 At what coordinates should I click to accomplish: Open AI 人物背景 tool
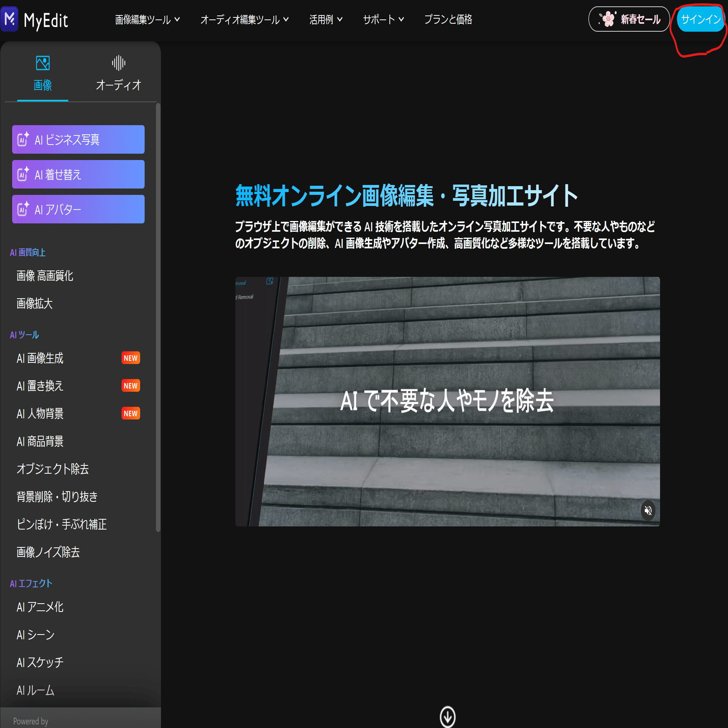40,414
